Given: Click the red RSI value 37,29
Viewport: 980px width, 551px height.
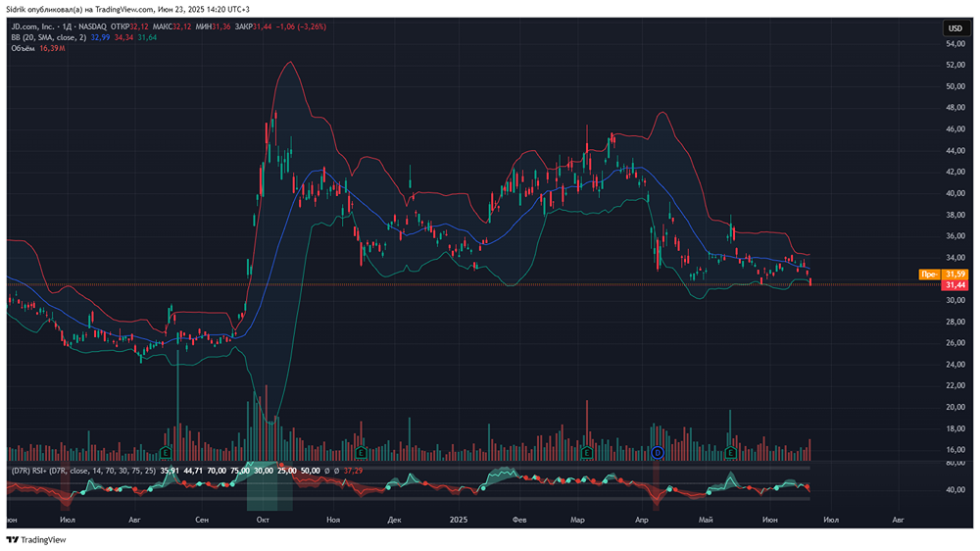Looking at the screenshot, I should 353,471.
